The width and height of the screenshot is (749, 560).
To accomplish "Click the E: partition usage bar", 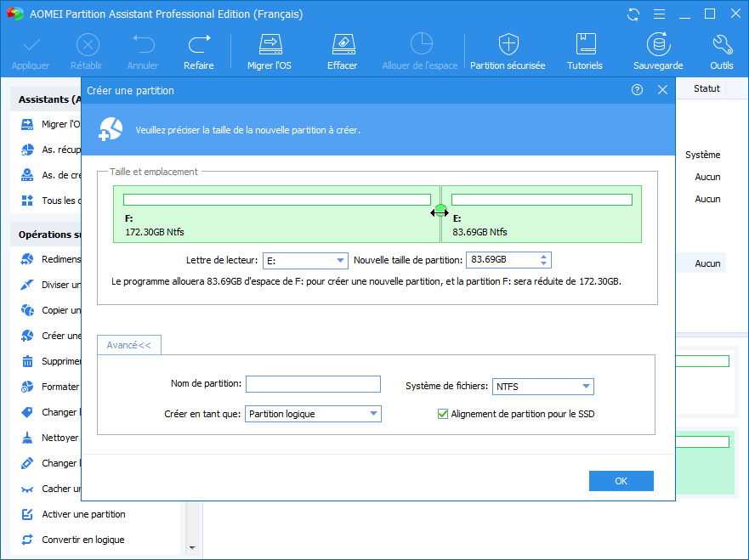I will point(542,200).
